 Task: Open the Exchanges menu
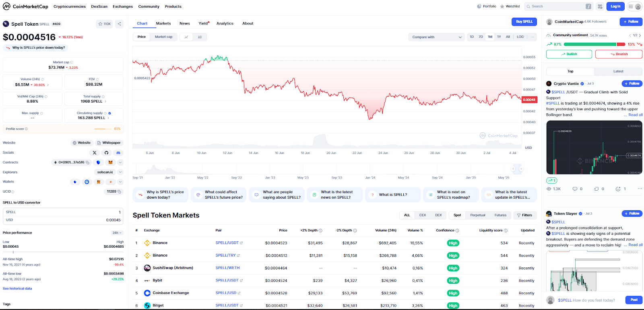point(123,6)
